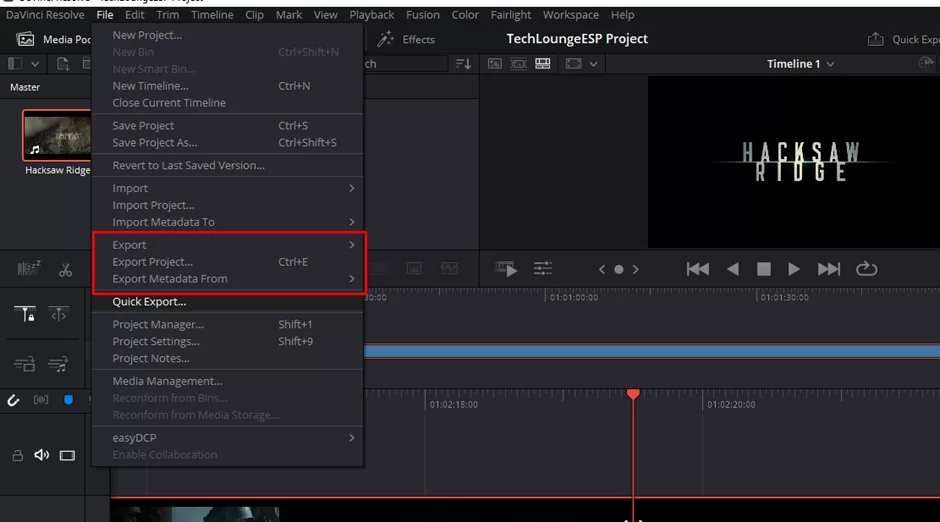Toggle the bin list sidebar icon

15,64
